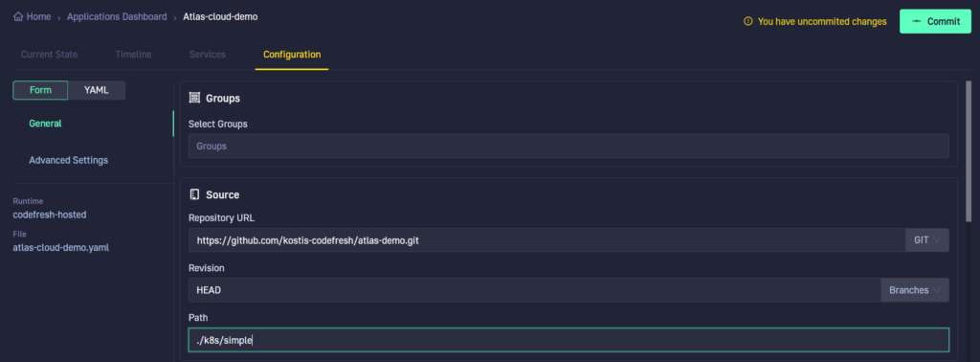The image size is (980, 362).
Task: Select General in the sidebar
Action: tap(45, 124)
